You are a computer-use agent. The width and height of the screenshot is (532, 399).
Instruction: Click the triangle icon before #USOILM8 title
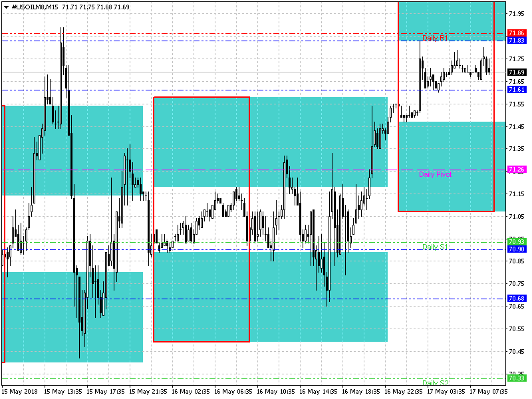tap(5, 6)
